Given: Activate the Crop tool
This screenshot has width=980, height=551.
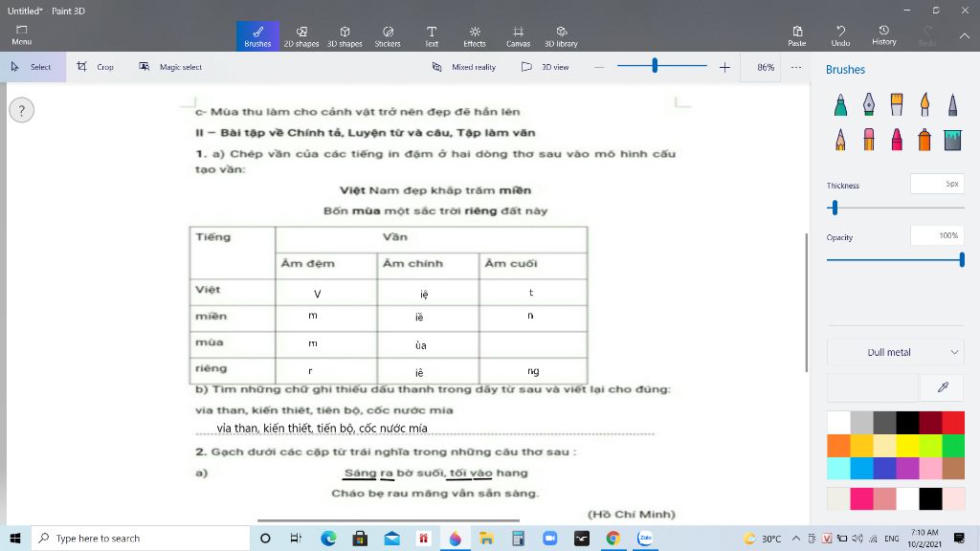Looking at the screenshot, I should click(95, 67).
